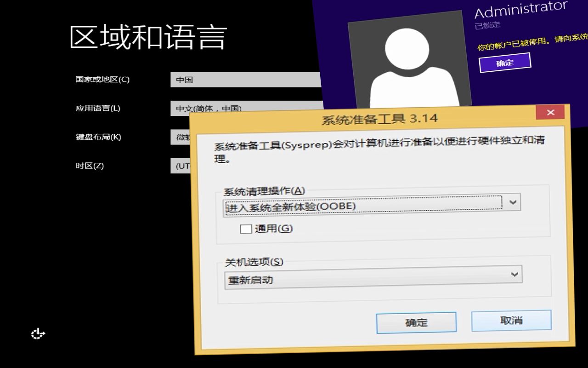The image size is (588, 368).
Task: Click the Administrator account name
Action: point(521,10)
